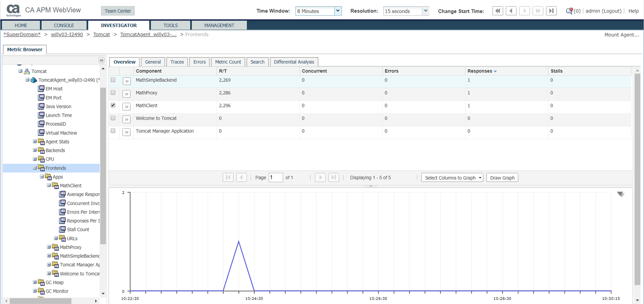Click the jump to live end button

coord(551,11)
